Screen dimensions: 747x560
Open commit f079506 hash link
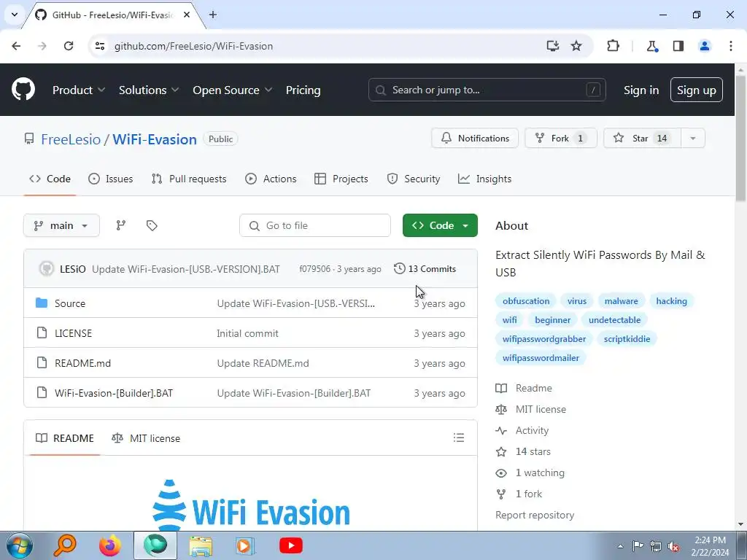(314, 269)
